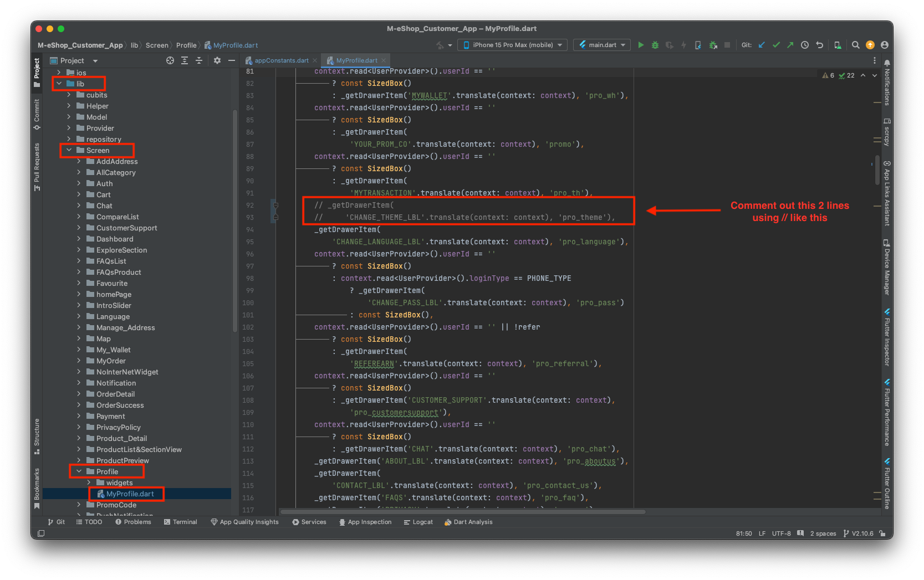The image size is (924, 580).
Task: Click the LF line separator status item
Action: tap(762, 533)
